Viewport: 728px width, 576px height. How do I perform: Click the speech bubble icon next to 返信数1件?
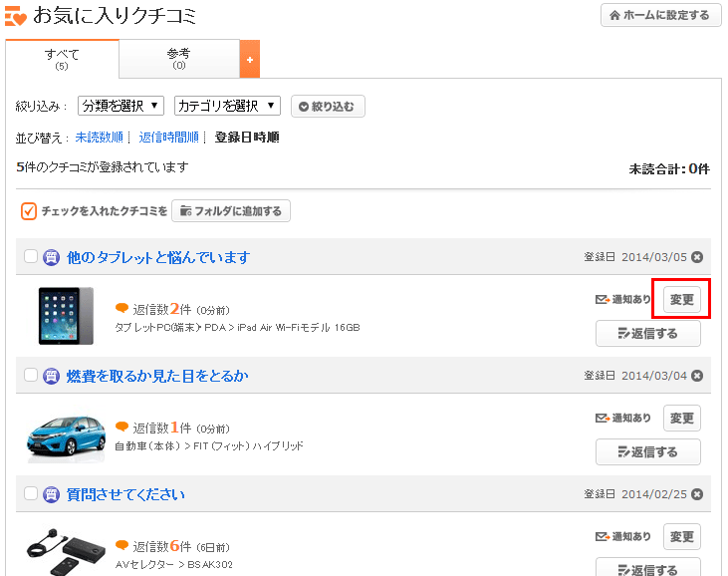[x=121, y=427]
